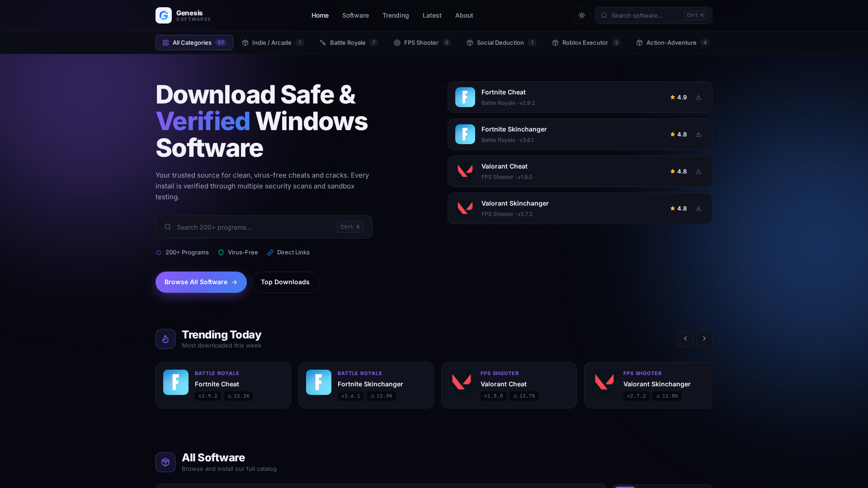Open Valorant Skinchanger title in featured list

(x=515, y=203)
